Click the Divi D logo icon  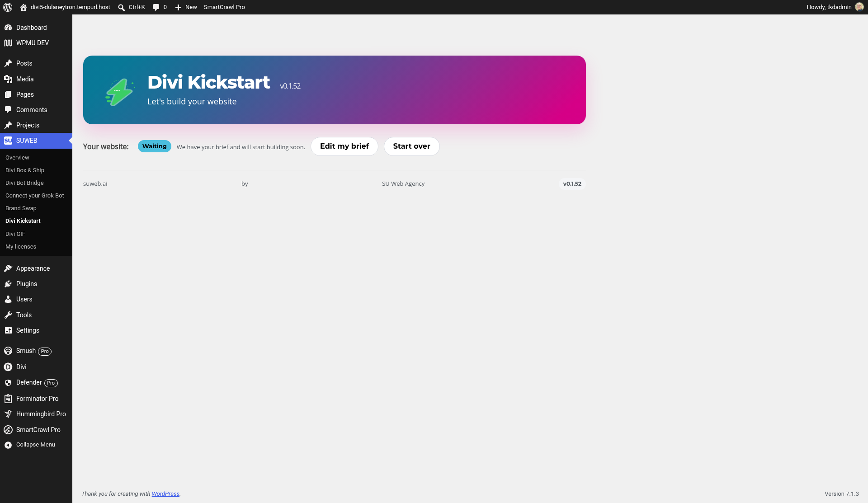coord(8,367)
